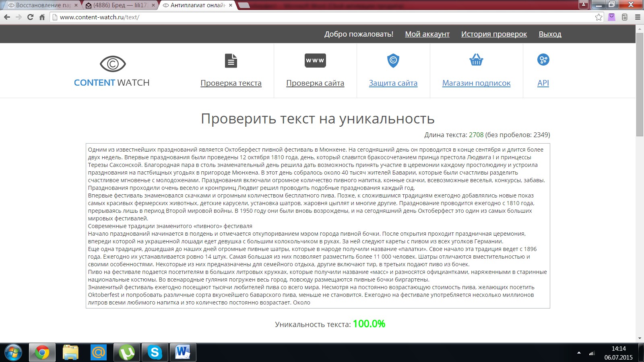Screen dimensions: 644x362
Task: Select the Антиплагиат онлайн tab
Action: [x=197, y=5]
